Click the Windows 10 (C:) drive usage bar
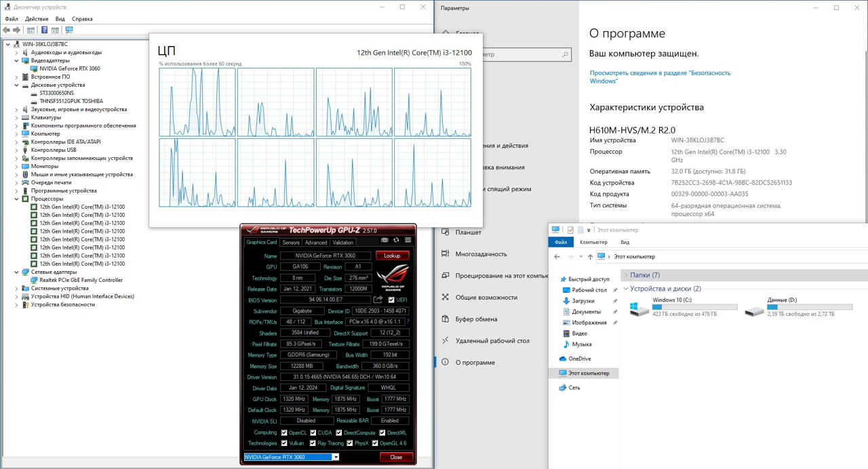 pos(694,306)
